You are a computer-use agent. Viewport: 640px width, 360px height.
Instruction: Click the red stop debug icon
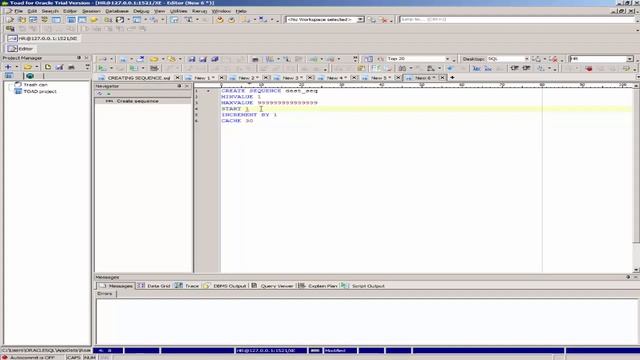(589, 68)
